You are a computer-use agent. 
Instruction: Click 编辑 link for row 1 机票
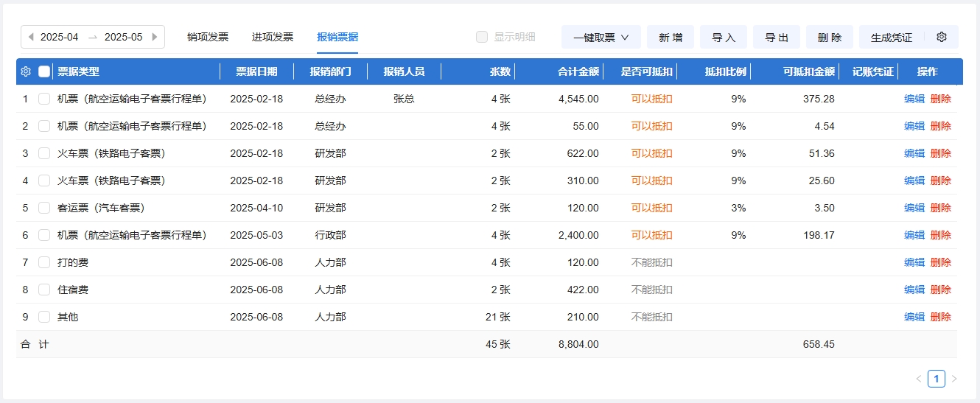pyautogui.click(x=914, y=99)
